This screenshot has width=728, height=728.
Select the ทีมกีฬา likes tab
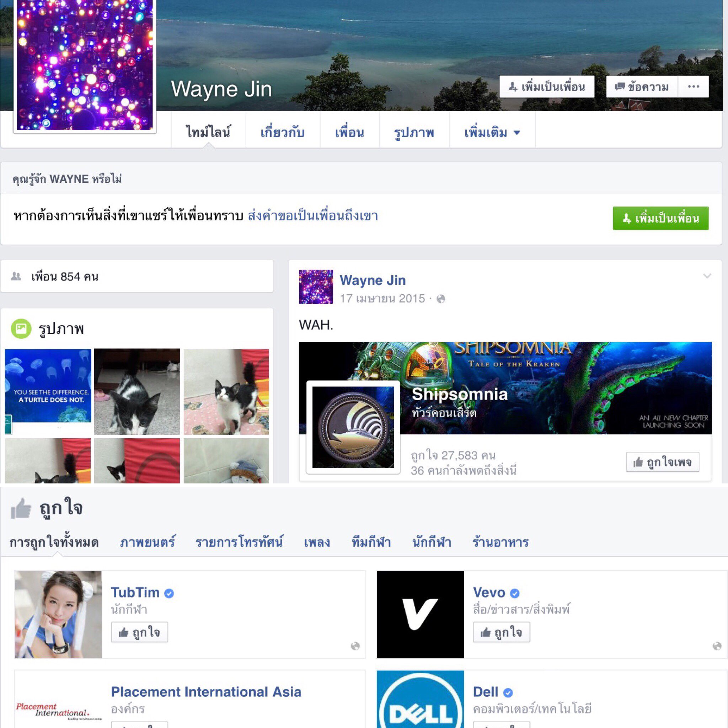point(371,542)
